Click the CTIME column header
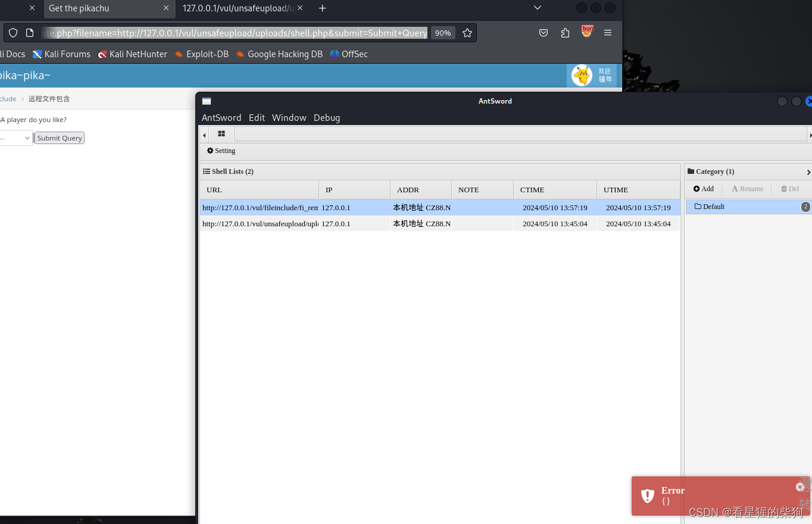 (x=555, y=190)
